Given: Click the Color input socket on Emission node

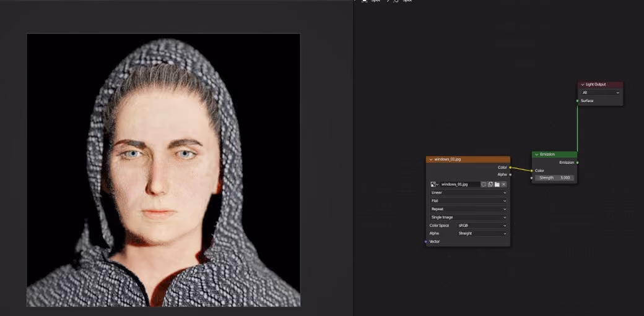Looking at the screenshot, I should 531,171.
